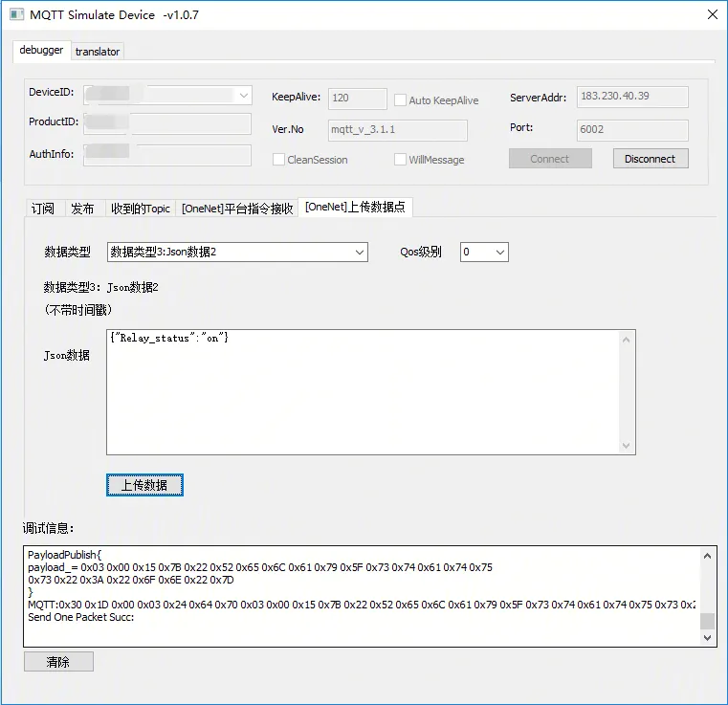Viewport: 728px width, 705px height.
Task: Open the Qos级别 dropdown
Action: [x=500, y=253]
